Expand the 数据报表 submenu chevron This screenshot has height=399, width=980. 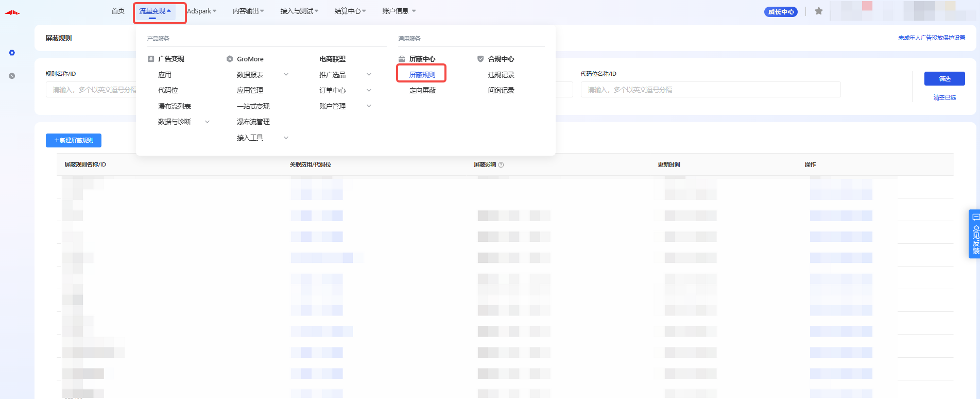pyautogui.click(x=286, y=75)
